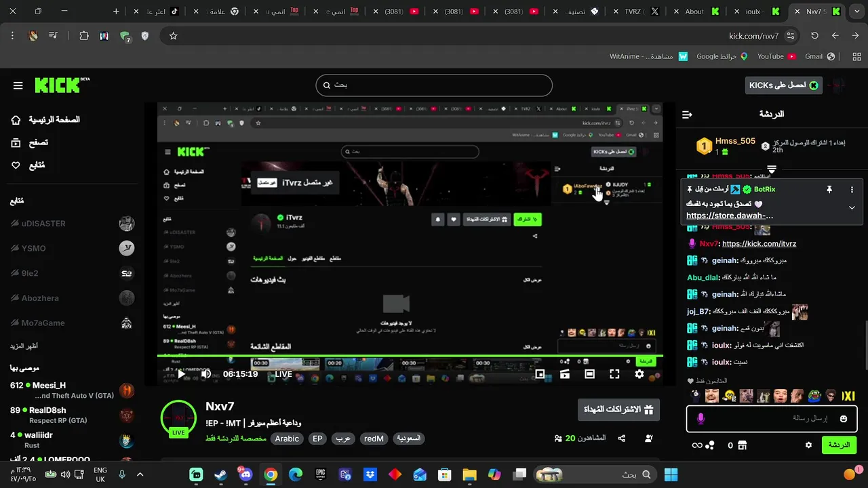Enter fullscreen in the player
Screen dimensions: 868x488
pos(614,373)
